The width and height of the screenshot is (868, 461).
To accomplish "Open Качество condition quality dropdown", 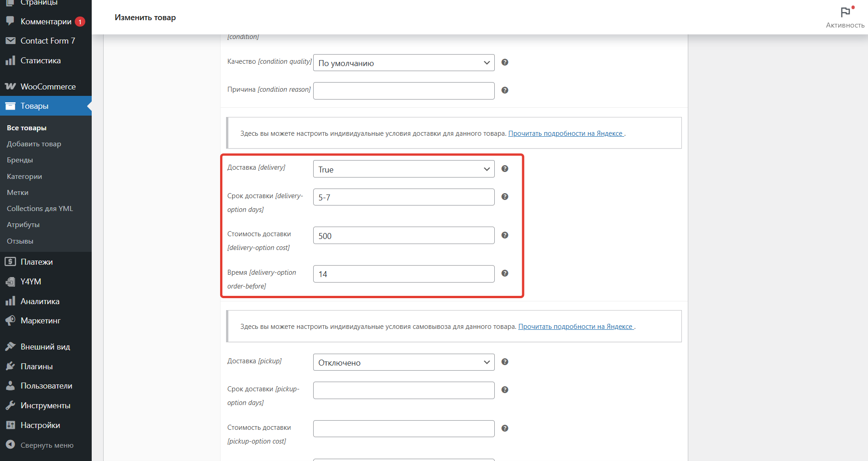I will pyautogui.click(x=404, y=63).
